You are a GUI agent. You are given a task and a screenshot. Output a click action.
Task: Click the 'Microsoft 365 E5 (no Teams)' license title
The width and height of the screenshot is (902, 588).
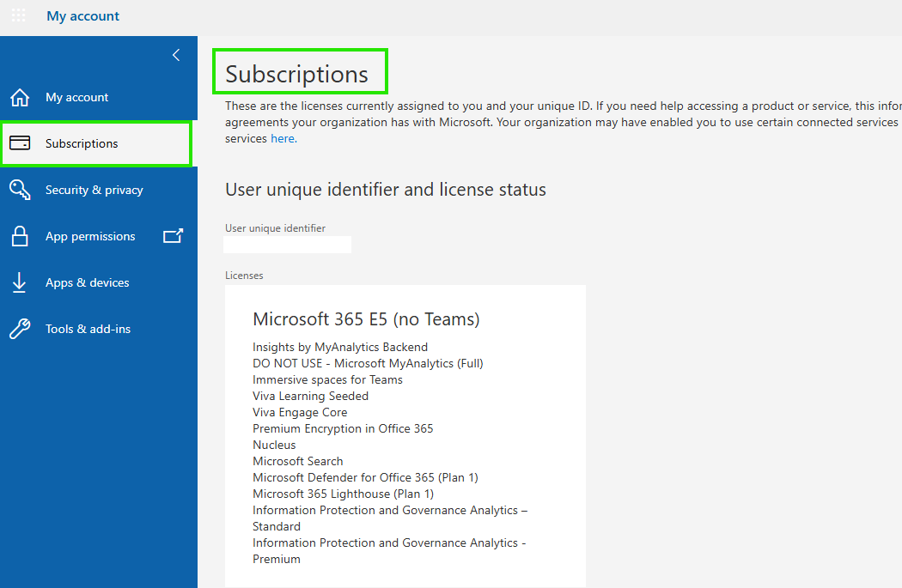366,319
